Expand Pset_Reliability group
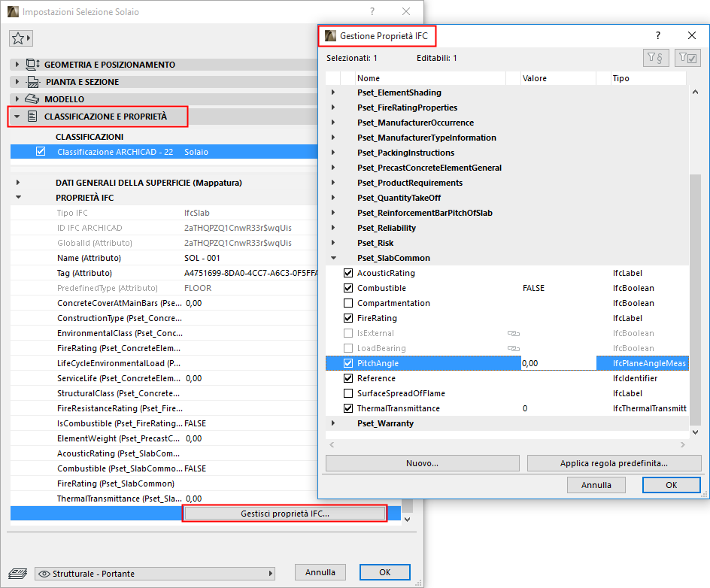Image resolution: width=710 pixels, height=588 pixels. tap(334, 228)
